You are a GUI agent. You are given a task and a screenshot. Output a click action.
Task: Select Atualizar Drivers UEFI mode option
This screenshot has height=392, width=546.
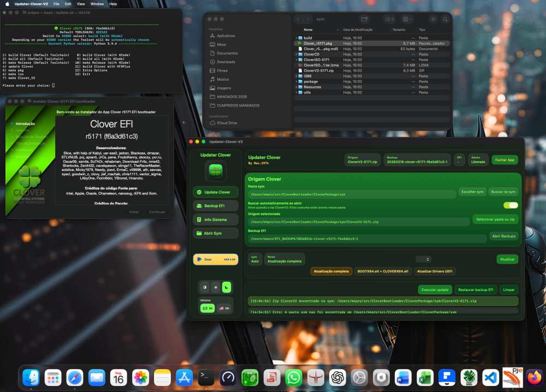tap(435, 271)
